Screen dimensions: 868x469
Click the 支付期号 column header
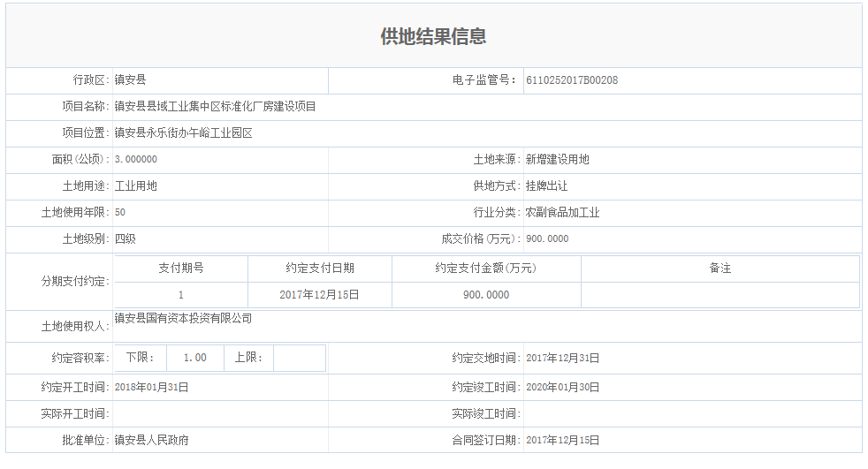click(x=181, y=269)
